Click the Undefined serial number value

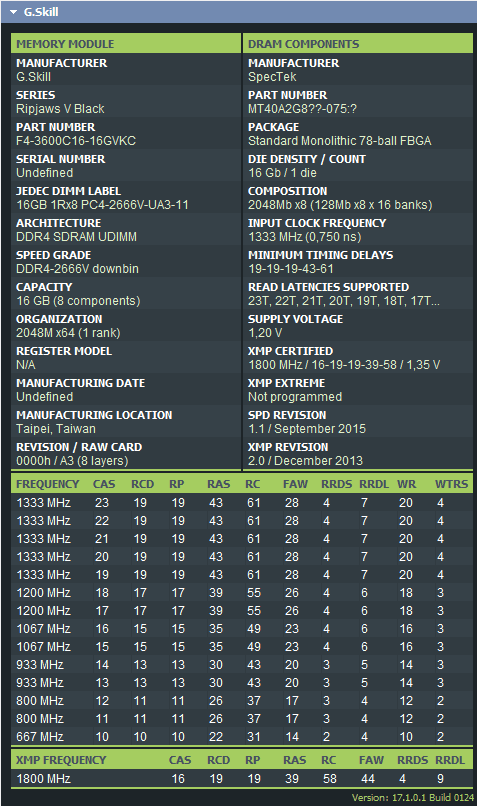[45, 173]
